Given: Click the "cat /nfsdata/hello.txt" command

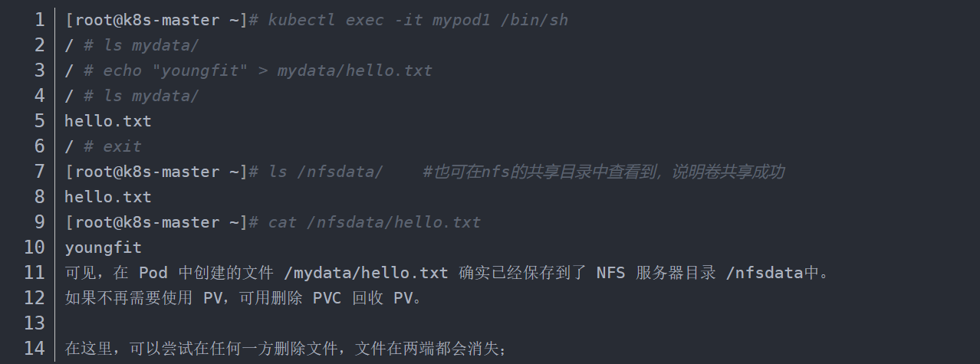Looking at the screenshot, I should (374, 222).
